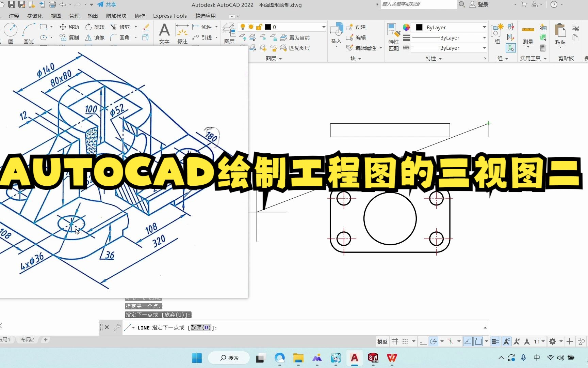This screenshot has width=588, height=368.
Task: Open the ByLayer color dropdown
Action: pyautogui.click(x=484, y=27)
